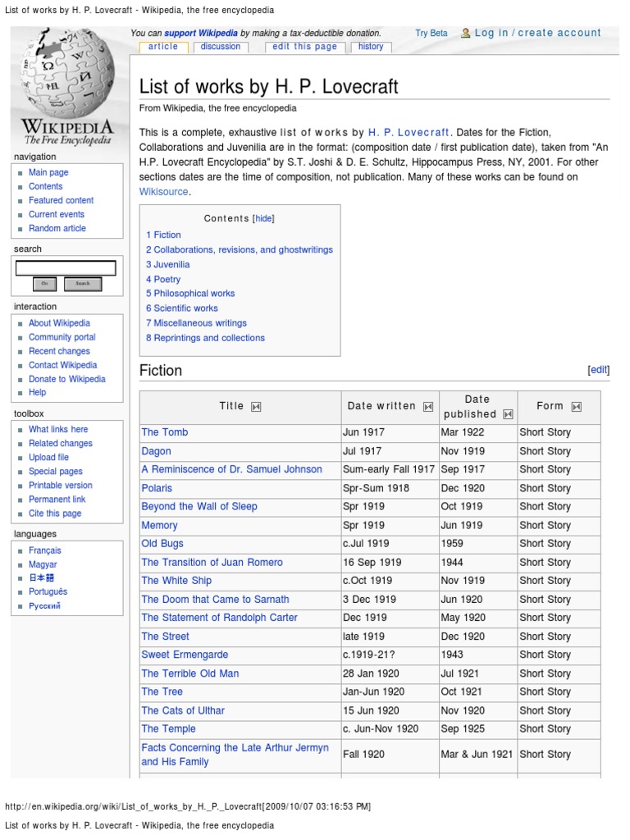Click the Go button under search

coord(44,284)
